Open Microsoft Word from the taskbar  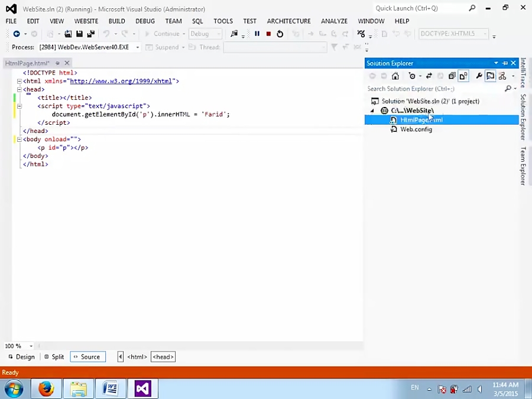[111, 388]
